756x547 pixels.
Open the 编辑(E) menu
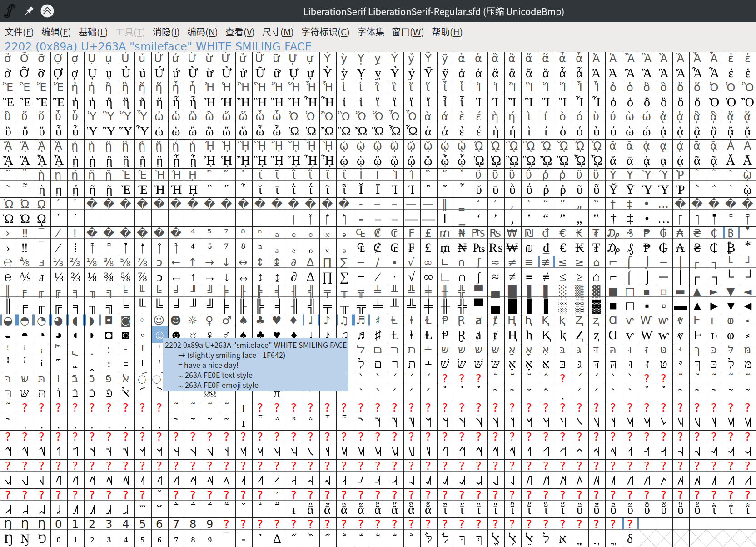point(56,32)
